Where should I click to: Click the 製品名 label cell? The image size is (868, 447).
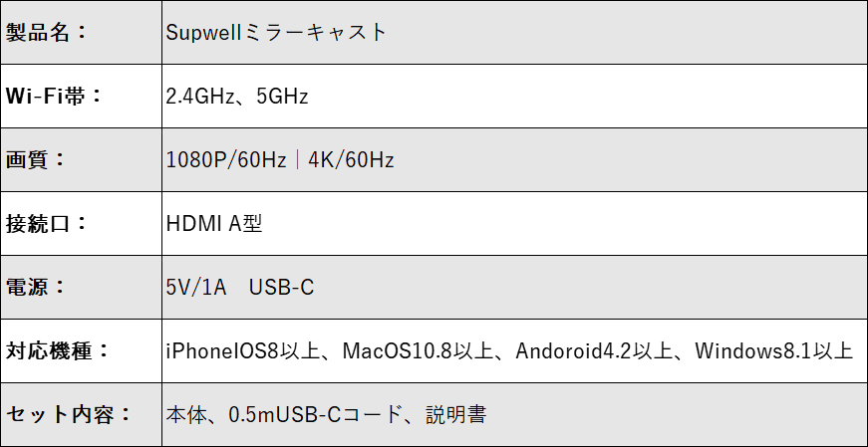click(81, 32)
